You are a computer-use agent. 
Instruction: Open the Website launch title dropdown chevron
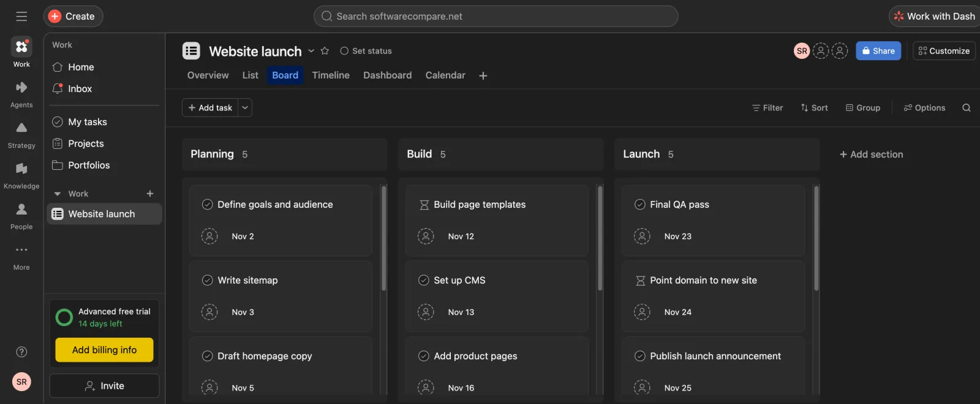pyautogui.click(x=311, y=51)
